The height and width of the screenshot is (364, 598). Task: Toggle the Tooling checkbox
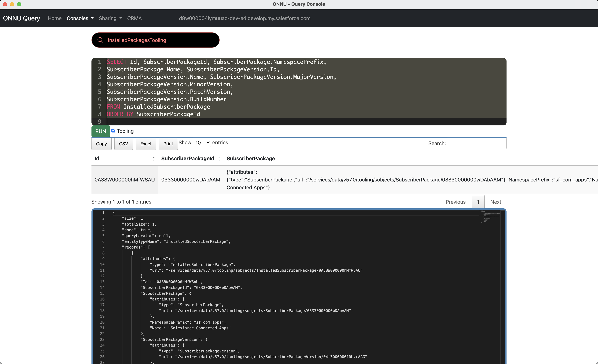tap(113, 131)
